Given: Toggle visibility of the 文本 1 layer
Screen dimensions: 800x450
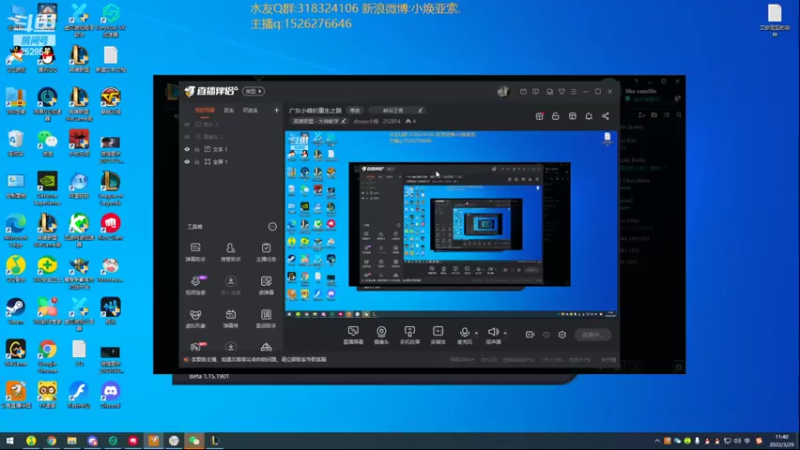Looking at the screenshot, I should (187, 149).
